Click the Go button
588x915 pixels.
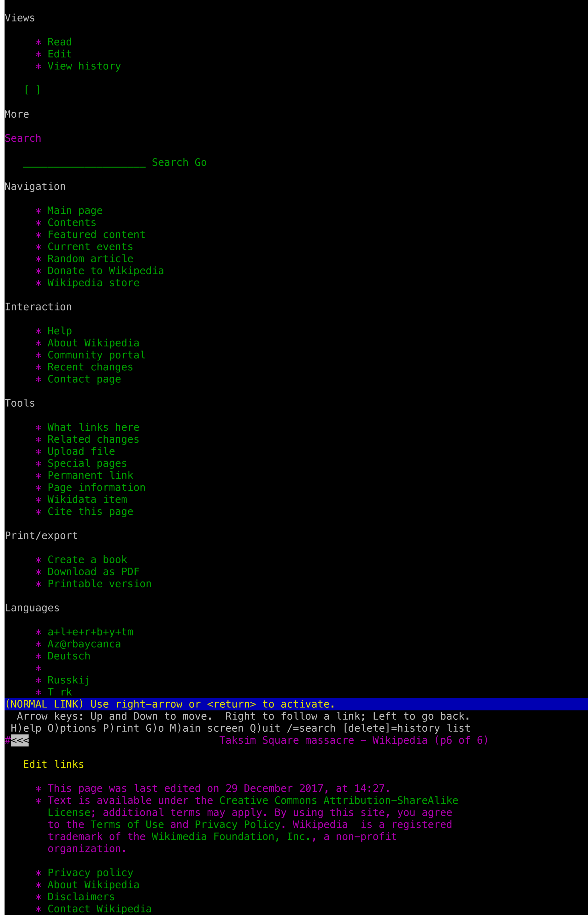(200, 162)
